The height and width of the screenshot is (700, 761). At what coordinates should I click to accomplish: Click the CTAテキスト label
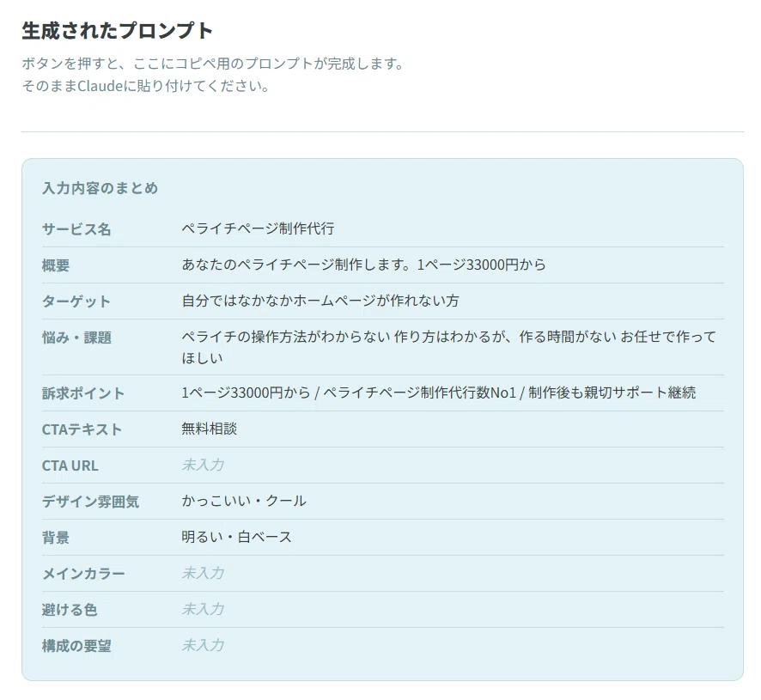(82, 429)
